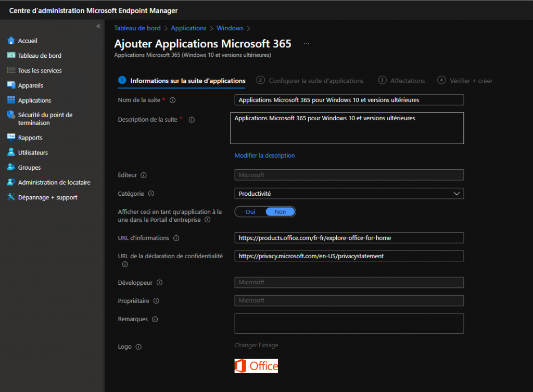Click the Tous les services list icon

(11, 70)
